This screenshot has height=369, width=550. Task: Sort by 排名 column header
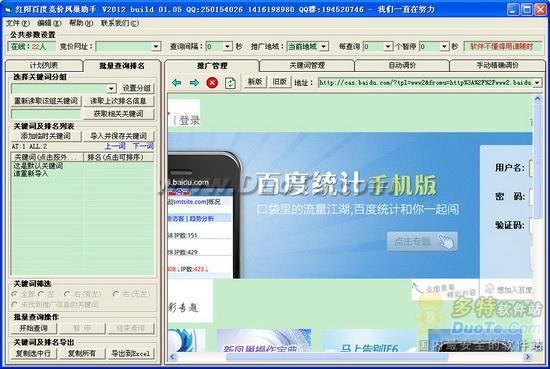(x=119, y=157)
